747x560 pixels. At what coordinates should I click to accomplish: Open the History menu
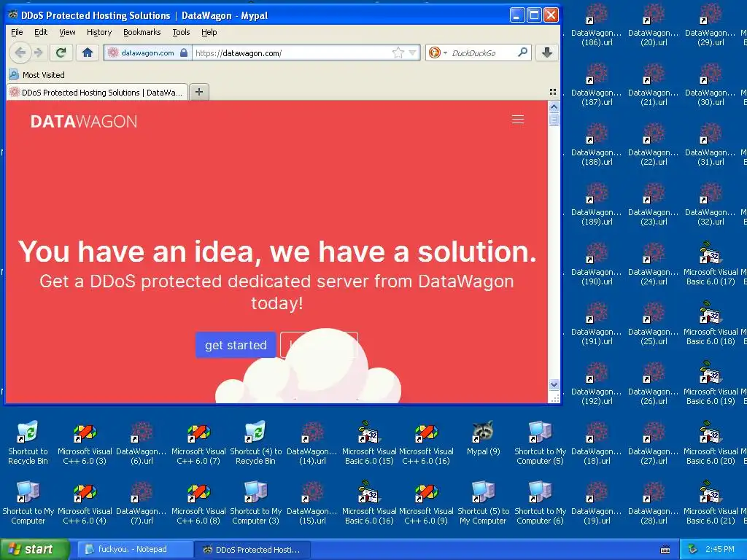click(99, 32)
